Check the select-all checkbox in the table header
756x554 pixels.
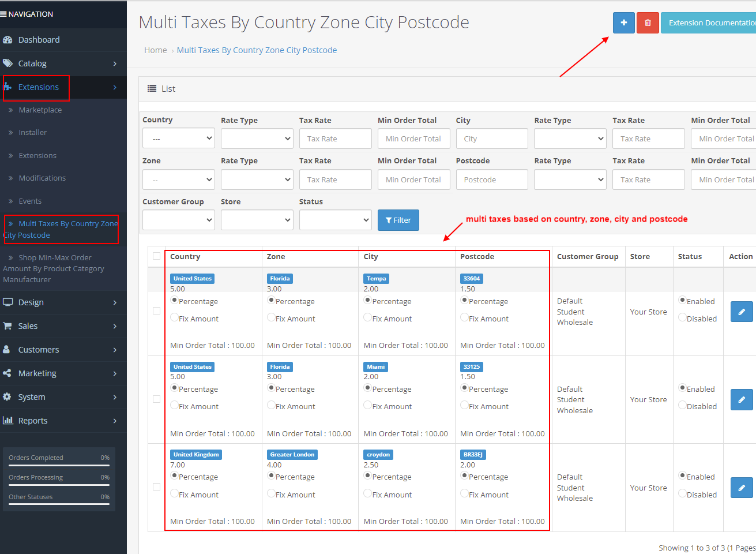click(x=156, y=256)
